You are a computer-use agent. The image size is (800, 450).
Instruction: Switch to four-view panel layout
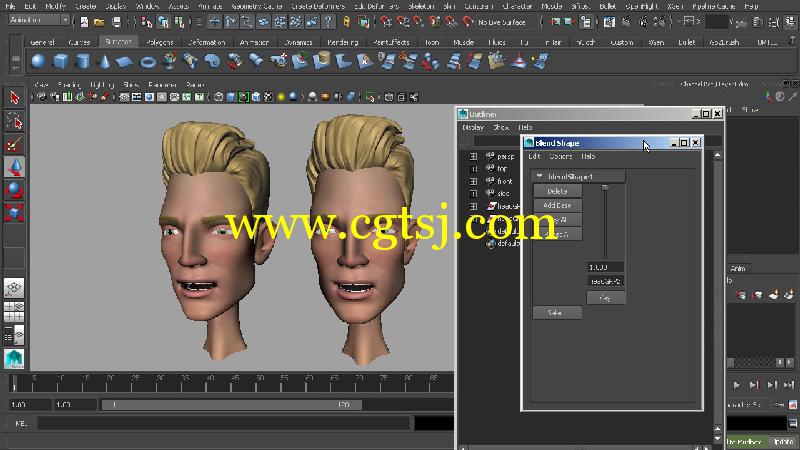14,311
